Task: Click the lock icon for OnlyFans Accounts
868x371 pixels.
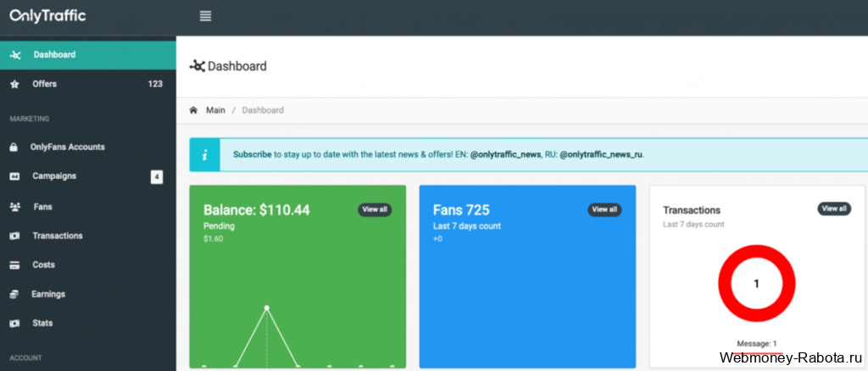Action: tap(14, 147)
